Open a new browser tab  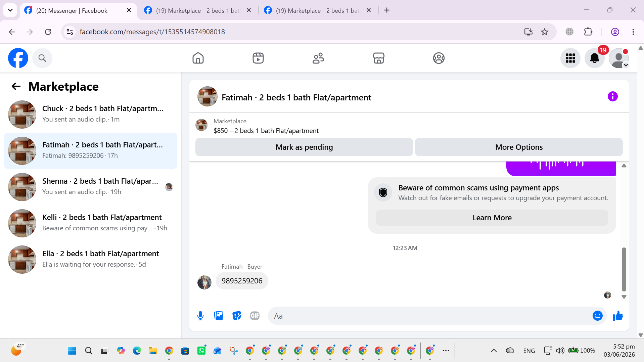click(x=387, y=10)
